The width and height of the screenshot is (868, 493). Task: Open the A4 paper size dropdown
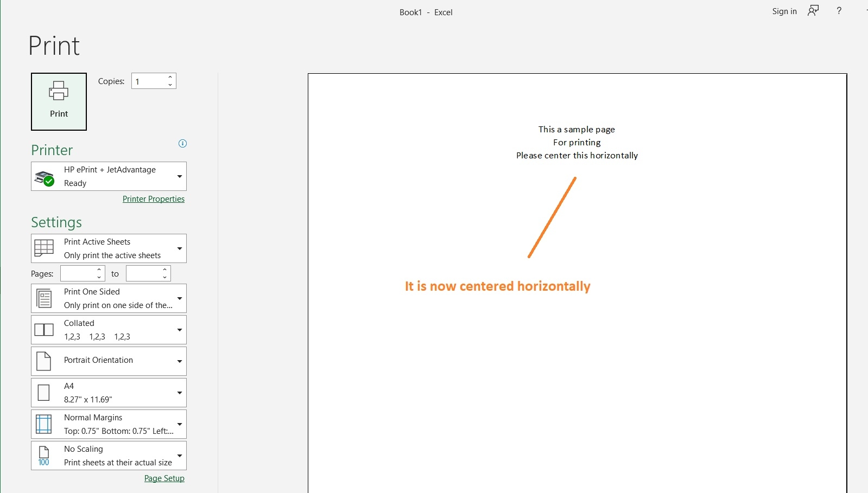coord(109,393)
